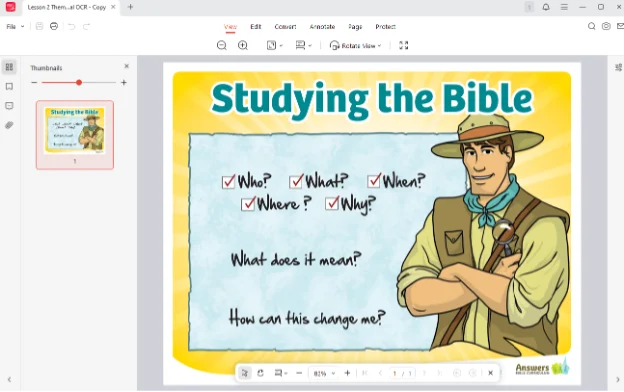Viewport: 624px width, 392px height.
Task: Toggle the select tool in floating bar
Action: 244,373
